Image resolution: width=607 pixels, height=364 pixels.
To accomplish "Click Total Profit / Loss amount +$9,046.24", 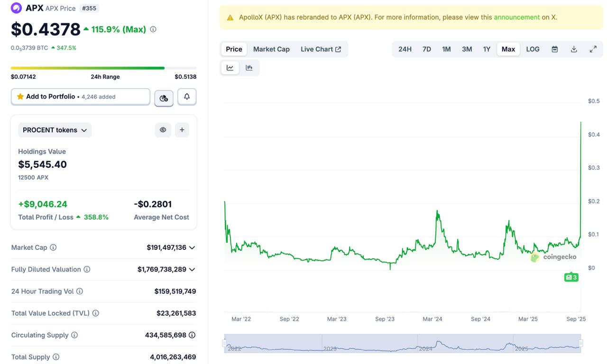I will click(43, 204).
